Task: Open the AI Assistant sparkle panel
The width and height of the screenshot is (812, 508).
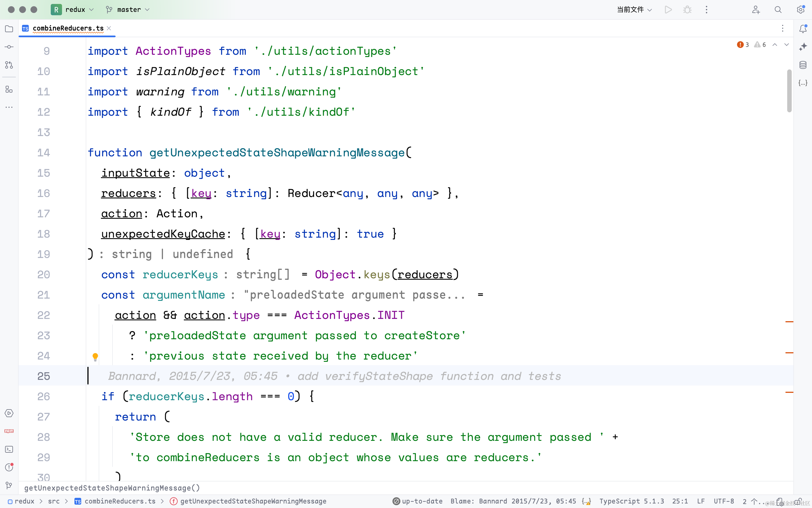Action: (803, 47)
